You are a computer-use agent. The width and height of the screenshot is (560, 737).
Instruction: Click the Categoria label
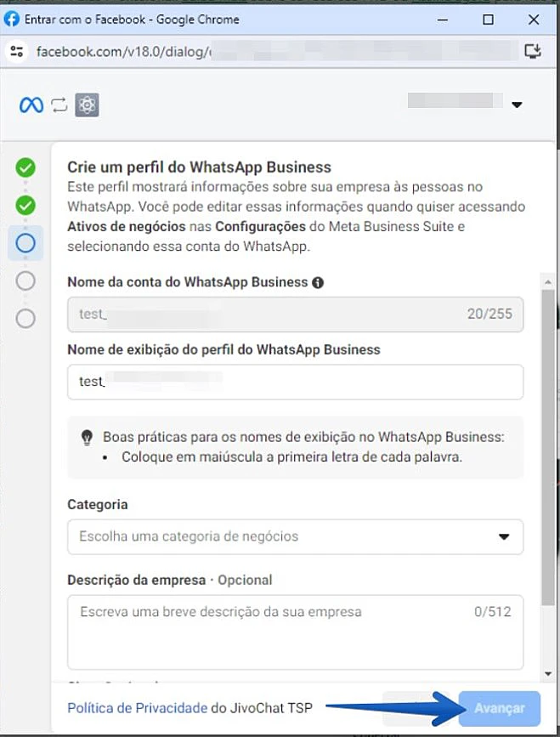98,504
